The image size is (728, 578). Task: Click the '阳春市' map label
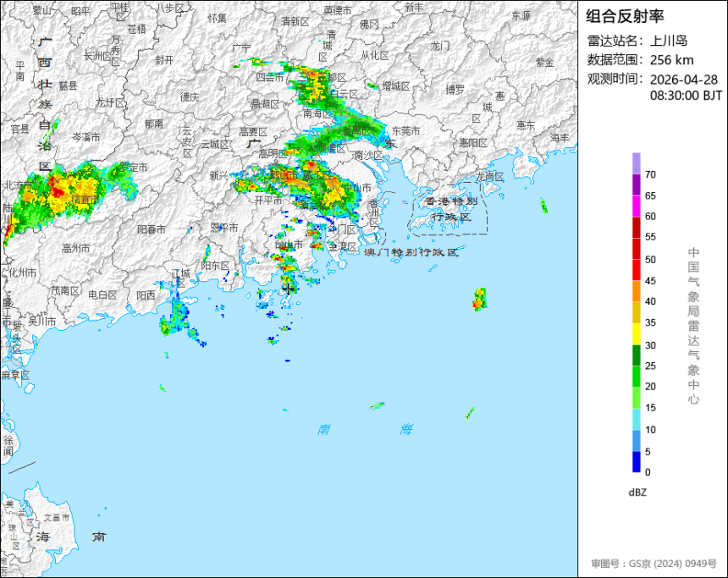point(152,229)
